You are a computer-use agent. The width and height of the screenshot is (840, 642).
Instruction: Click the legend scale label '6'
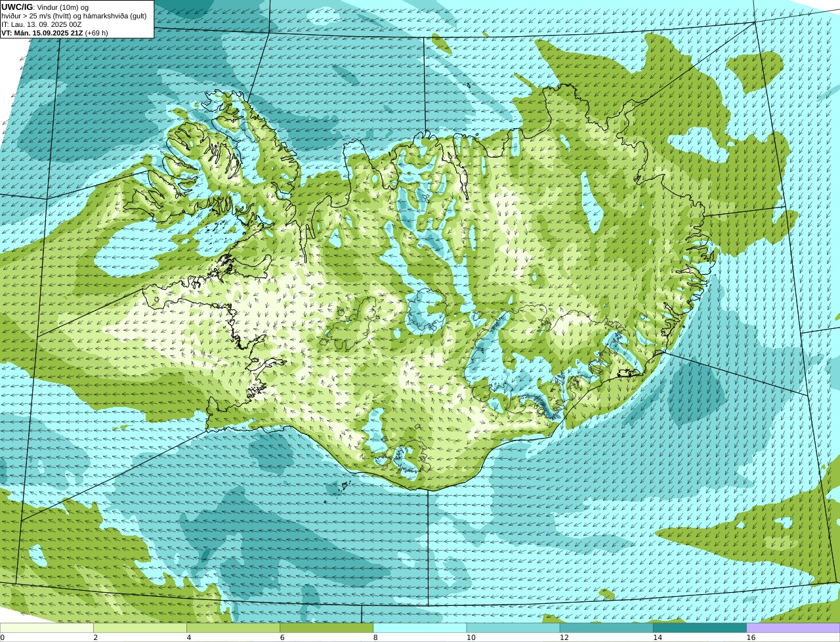point(282,637)
